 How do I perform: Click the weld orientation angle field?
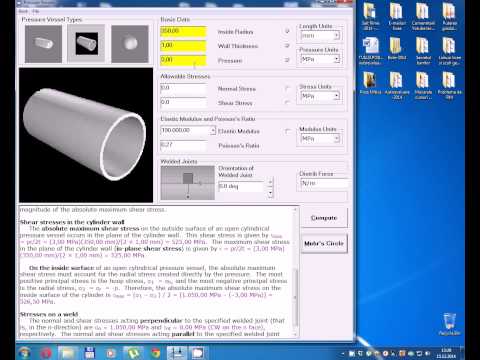242,186
